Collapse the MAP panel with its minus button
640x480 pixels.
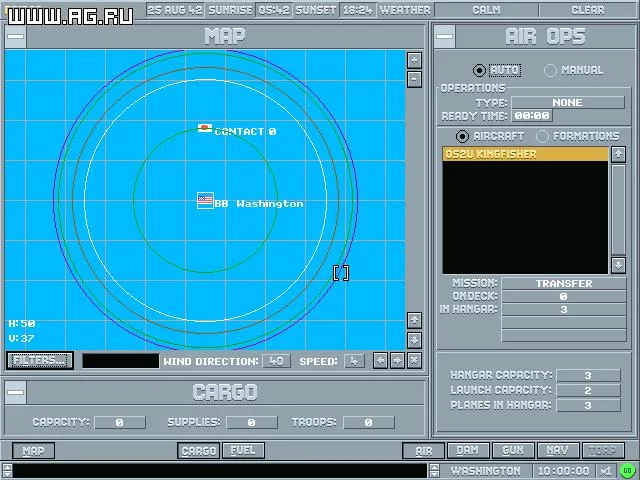pos(16,36)
